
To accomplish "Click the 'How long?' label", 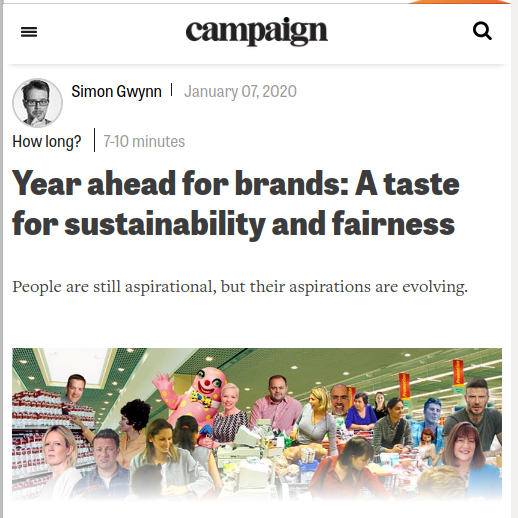I will pos(47,141).
